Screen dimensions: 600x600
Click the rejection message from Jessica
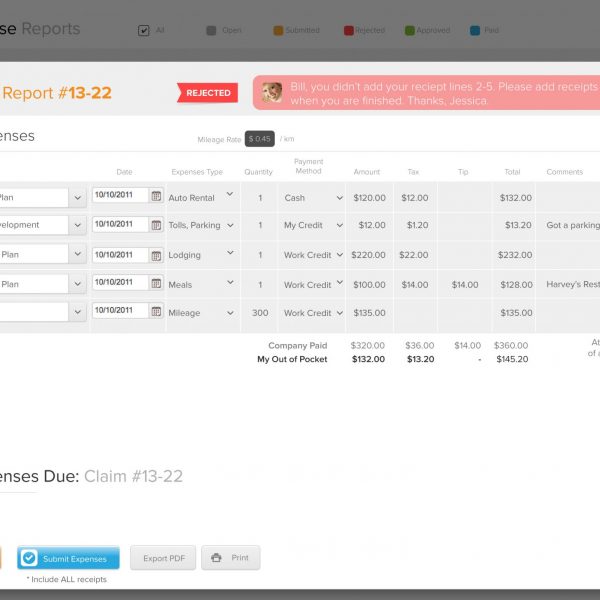point(426,93)
